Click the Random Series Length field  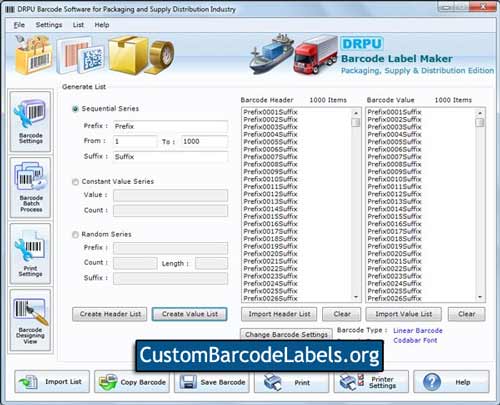(211, 263)
